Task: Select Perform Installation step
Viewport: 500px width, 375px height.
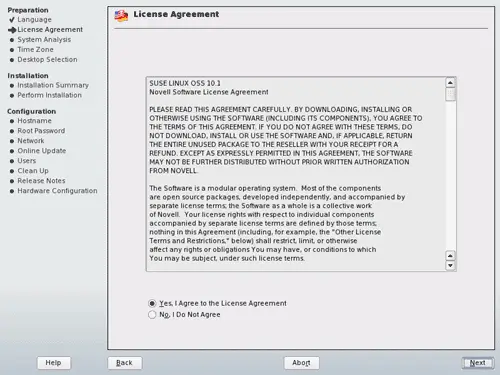Action: (x=49, y=95)
